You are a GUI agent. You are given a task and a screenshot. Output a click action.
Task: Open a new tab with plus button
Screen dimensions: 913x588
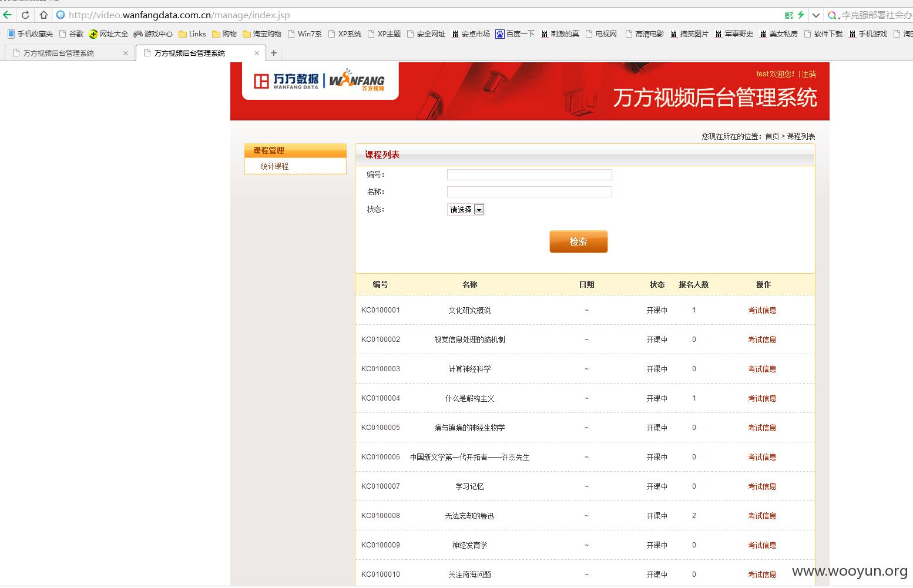(x=273, y=53)
